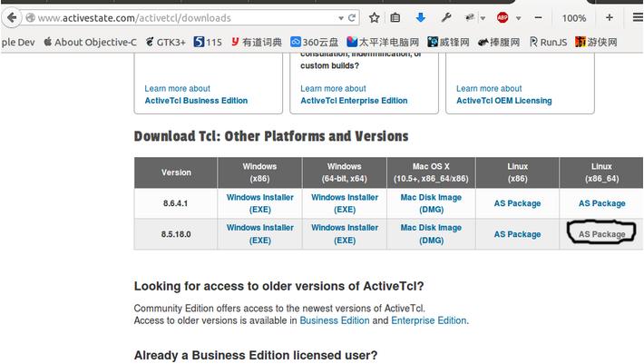Zoom out with the minus button

click(x=538, y=17)
